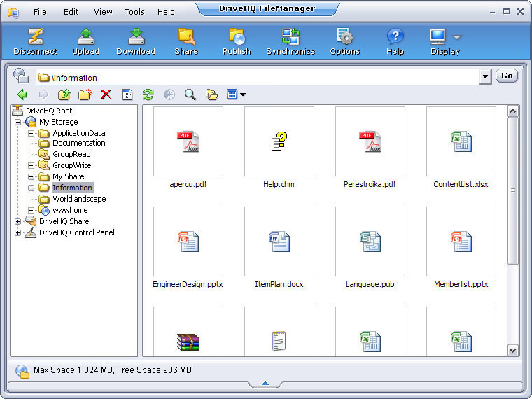The width and height of the screenshot is (532, 399).
Task: Click the file list scroll-down arrow
Action: 512,350
